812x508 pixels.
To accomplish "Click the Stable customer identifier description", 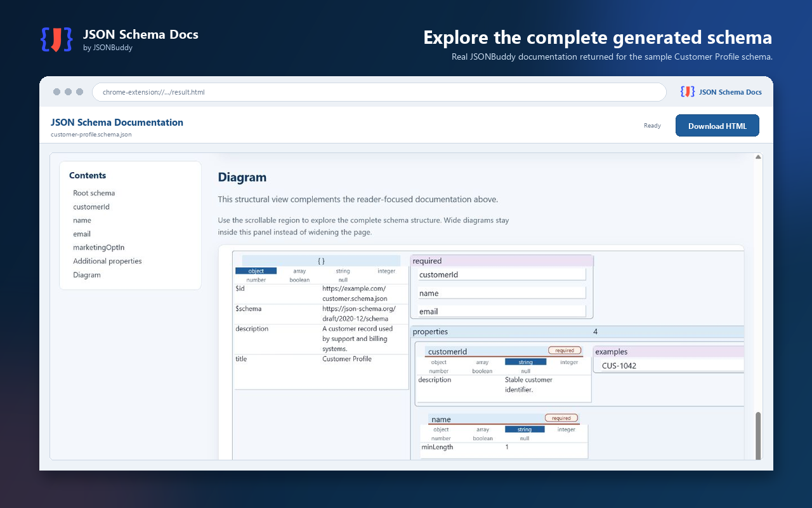I will point(528,385).
